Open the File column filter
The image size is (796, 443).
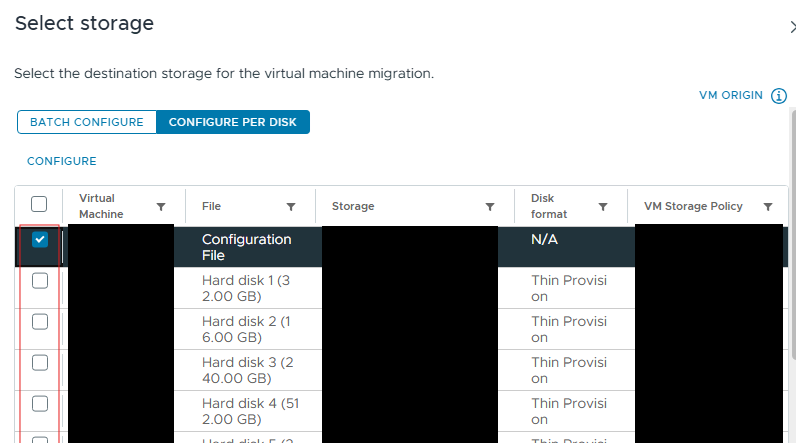[x=291, y=207]
